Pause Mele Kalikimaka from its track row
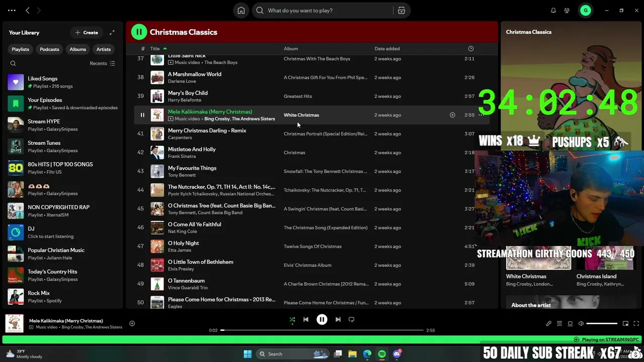This screenshot has height=362, width=644. click(x=142, y=115)
